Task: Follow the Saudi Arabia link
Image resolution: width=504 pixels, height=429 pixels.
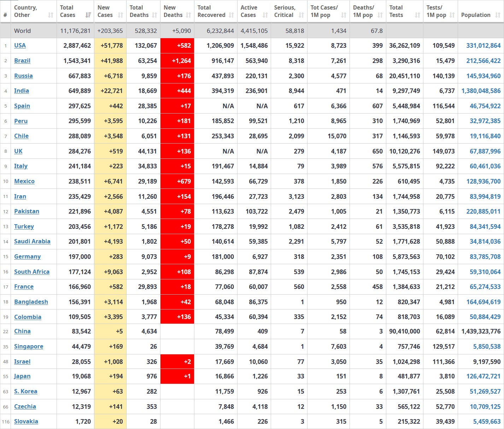Action: tap(32, 241)
